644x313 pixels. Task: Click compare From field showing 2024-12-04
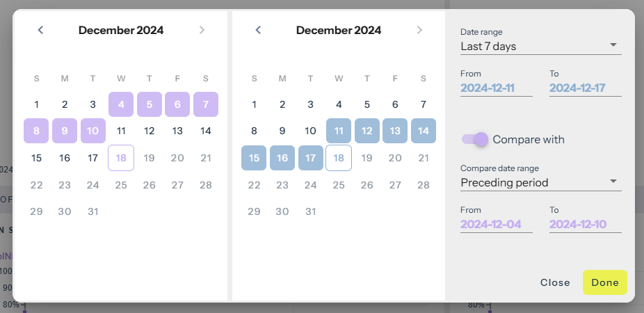point(496,225)
